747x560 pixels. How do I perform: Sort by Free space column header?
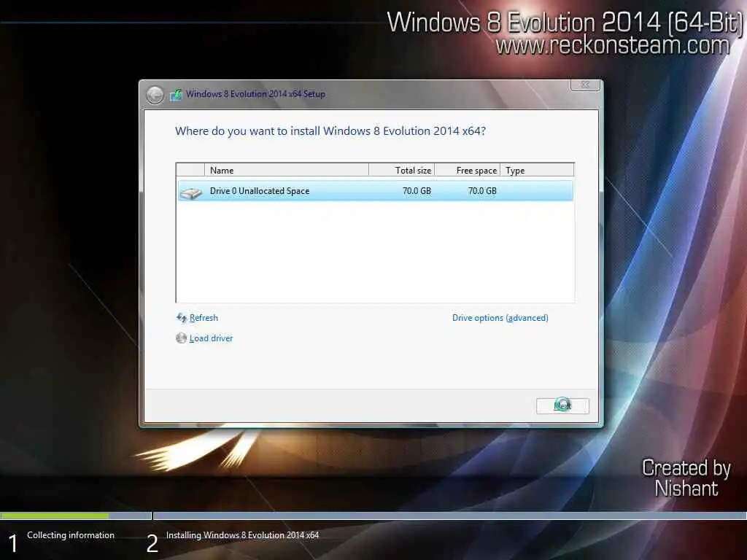point(468,170)
